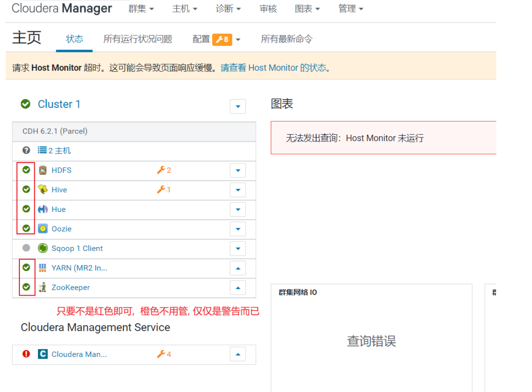This screenshot has height=392, width=532.
Task: Click the HDFS configuration wrench with 2 issues
Action: pos(164,170)
